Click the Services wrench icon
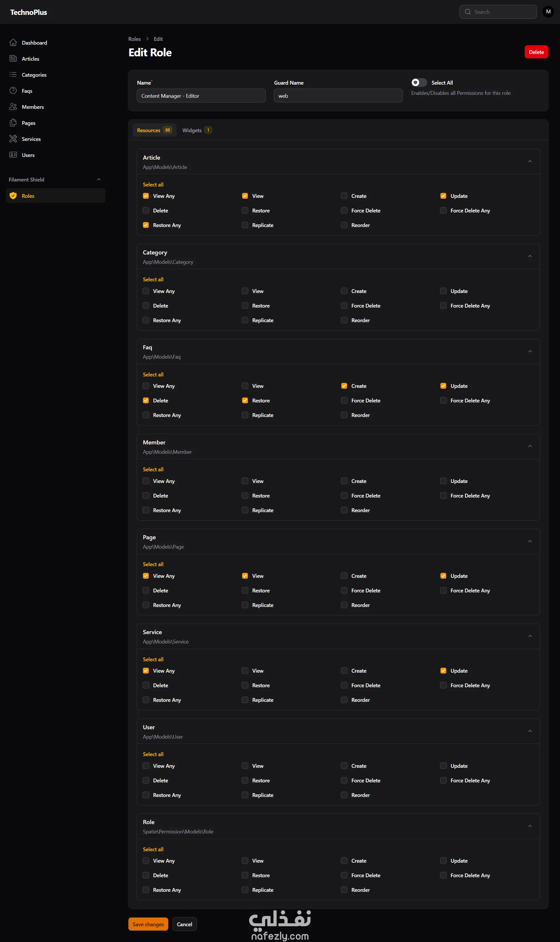Viewport: 560px width, 942px height. tap(13, 139)
